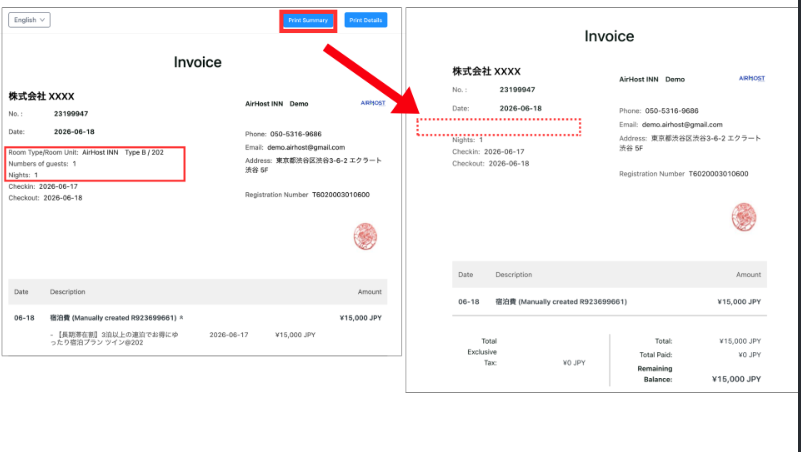Click the Amount column header on the invoice page
The width and height of the screenshot is (801, 452).
click(369, 292)
